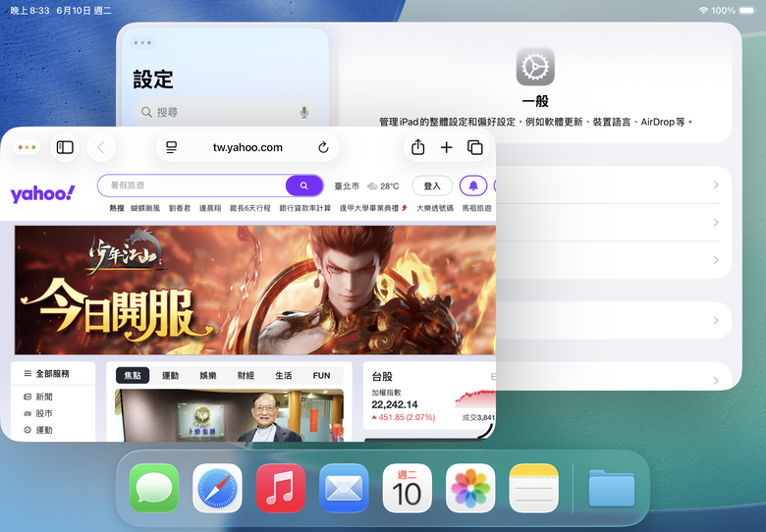The width and height of the screenshot is (766, 532).
Task: Launch Photos from the dock
Action: click(470, 488)
